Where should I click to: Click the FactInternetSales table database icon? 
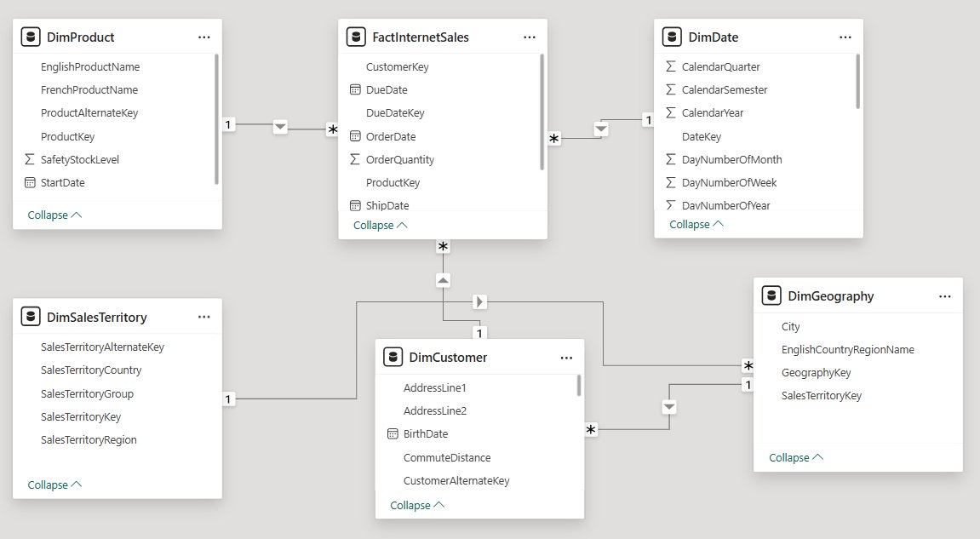[x=356, y=37]
